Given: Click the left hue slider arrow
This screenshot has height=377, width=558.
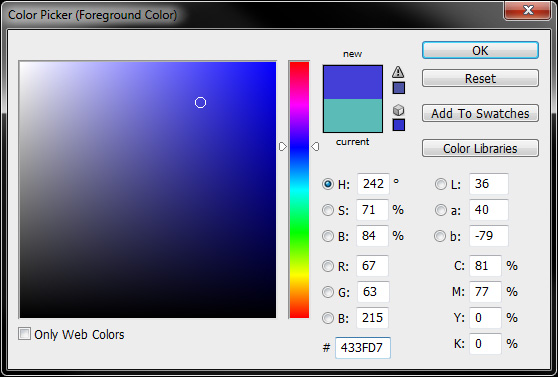Looking at the screenshot, I should [x=283, y=146].
